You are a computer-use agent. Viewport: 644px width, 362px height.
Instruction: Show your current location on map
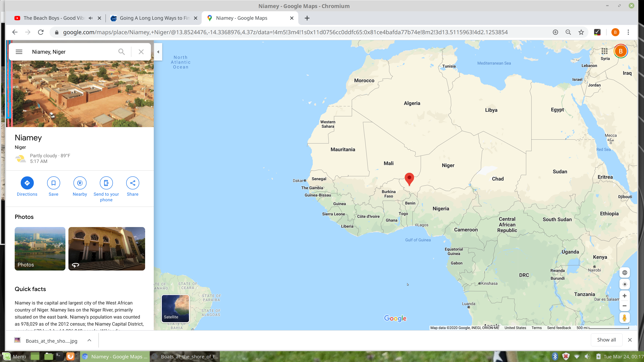point(624,284)
